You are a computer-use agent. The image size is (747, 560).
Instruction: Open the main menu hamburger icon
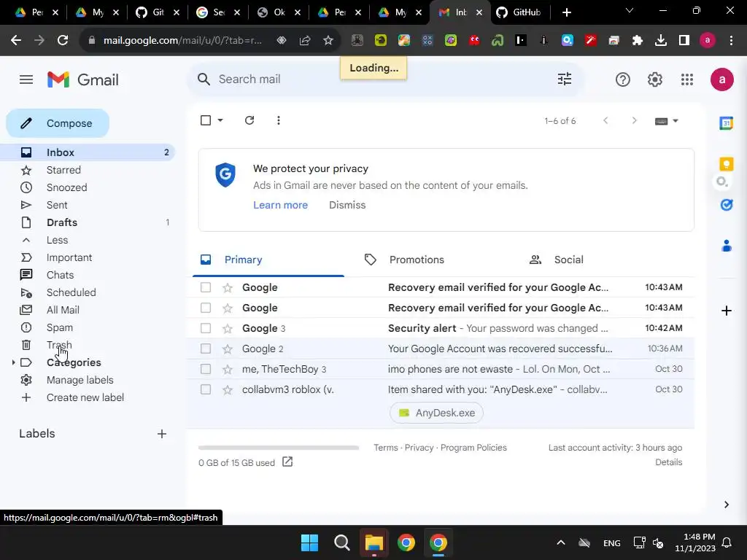click(26, 79)
